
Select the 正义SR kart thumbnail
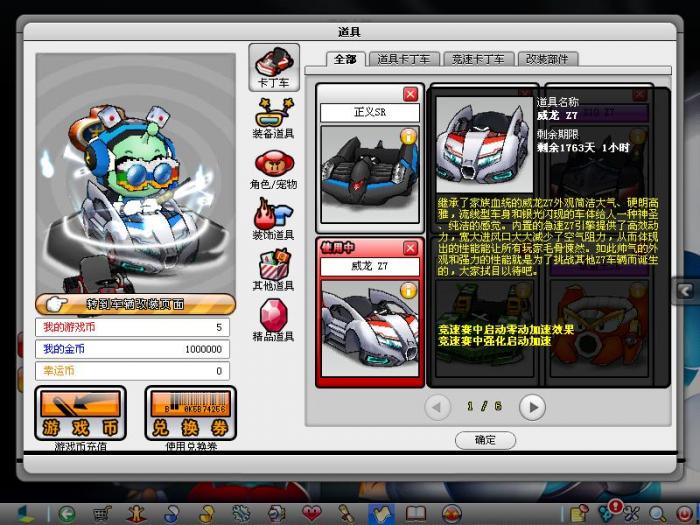pos(370,175)
